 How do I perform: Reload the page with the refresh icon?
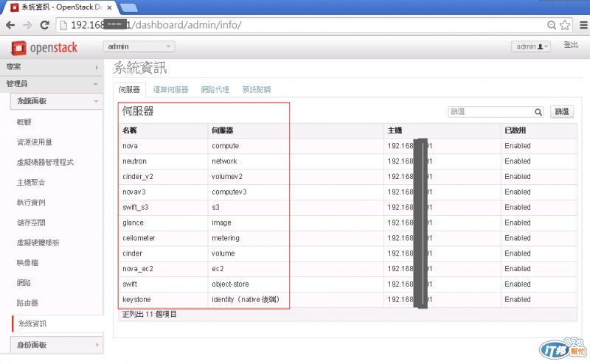point(45,25)
